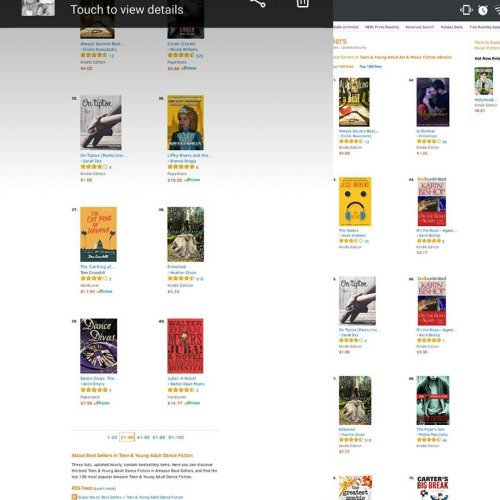Viewport: 500px width, 500px height.
Task: Tap the alarm clock status icon
Action: coord(483,10)
